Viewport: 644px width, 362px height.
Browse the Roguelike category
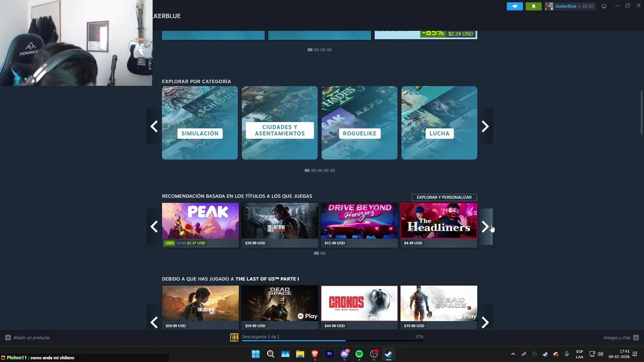(359, 123)
